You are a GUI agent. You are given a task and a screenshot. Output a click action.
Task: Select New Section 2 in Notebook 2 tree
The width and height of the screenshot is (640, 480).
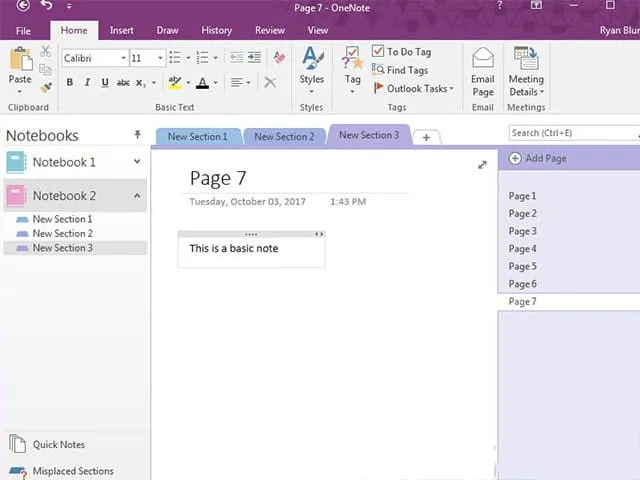(62, 233)
